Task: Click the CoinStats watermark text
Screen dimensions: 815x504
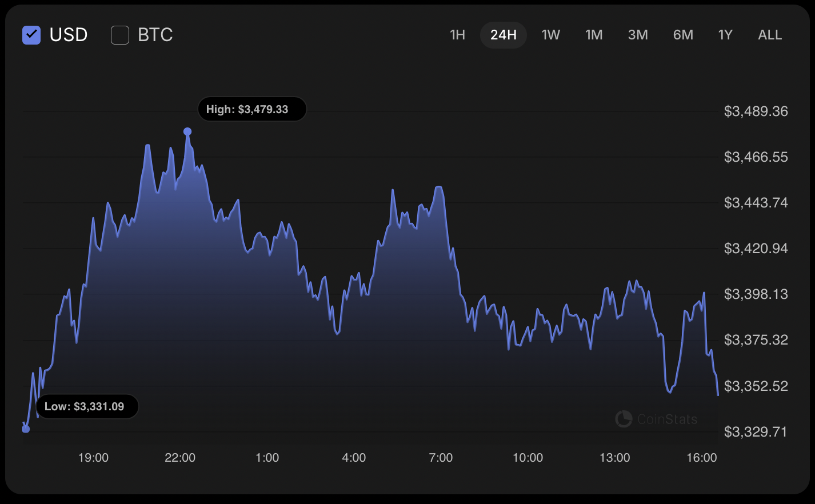Action: coord(667,419)
